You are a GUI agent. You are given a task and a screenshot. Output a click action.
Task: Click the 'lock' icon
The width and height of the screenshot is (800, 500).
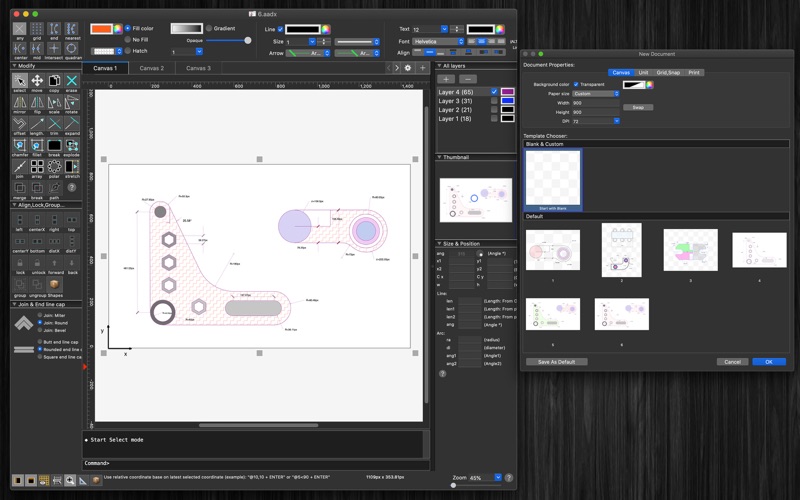click(x=19, y=263)
